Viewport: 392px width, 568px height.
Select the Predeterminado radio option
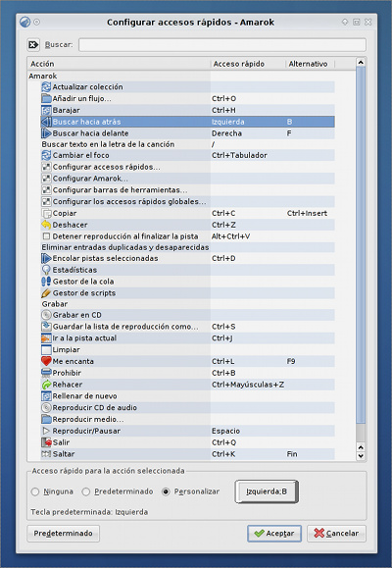pos(86,491)
